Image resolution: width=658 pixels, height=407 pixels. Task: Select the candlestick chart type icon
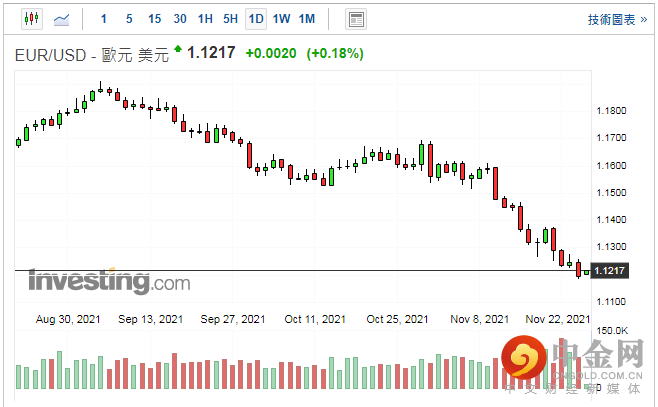tap(30, 19)
